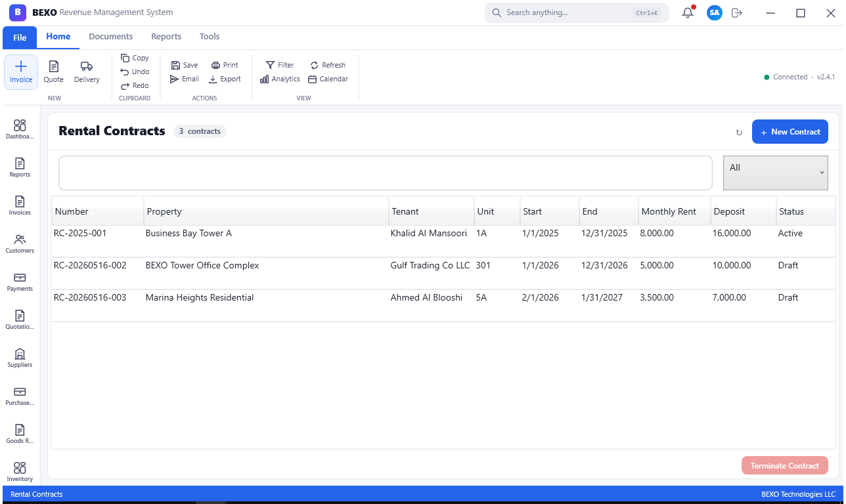The height and width of the screenshot is (504, 846).
Task: Click the Business Bay Tower A cell
Action: [189, 233]
